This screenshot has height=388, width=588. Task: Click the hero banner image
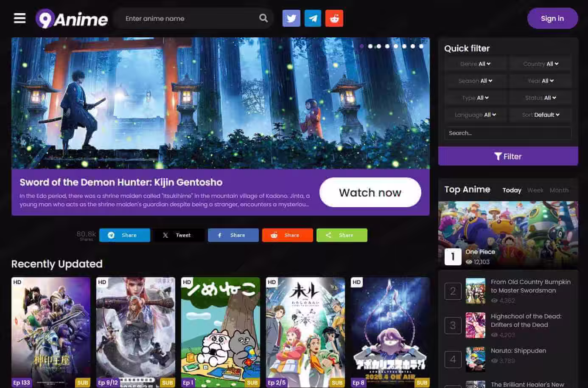221,103
